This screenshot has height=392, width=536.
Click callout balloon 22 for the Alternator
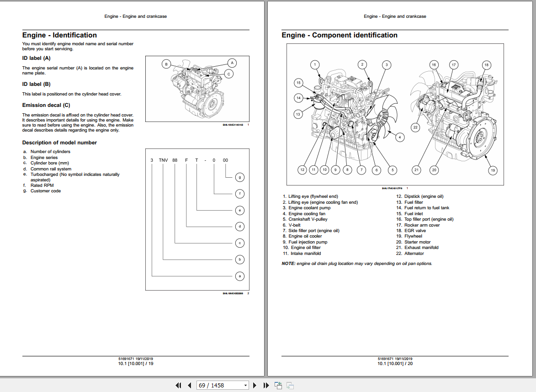coord(415,127)
